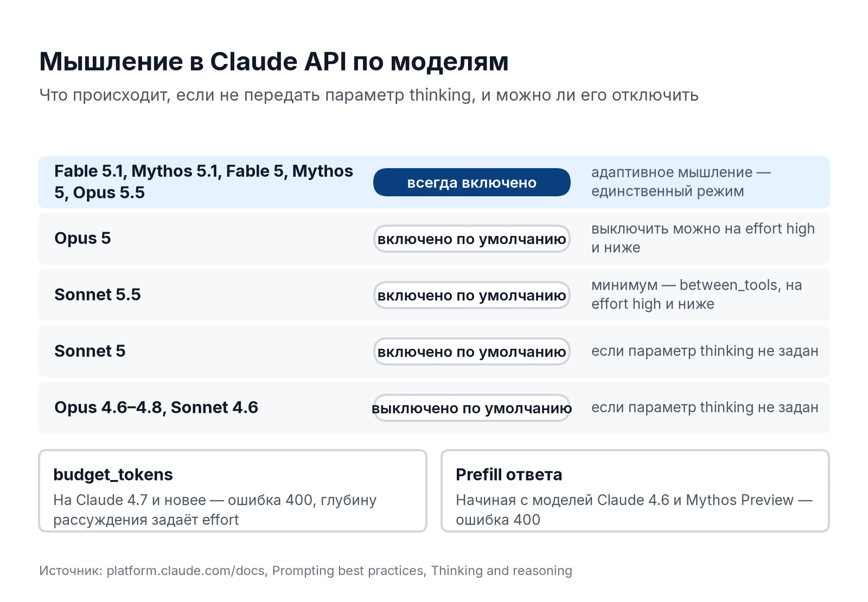Click the 'Opus 4.6–4.8, Sonnet 4.6' label

pyautogui.click(x=156, y=407)
